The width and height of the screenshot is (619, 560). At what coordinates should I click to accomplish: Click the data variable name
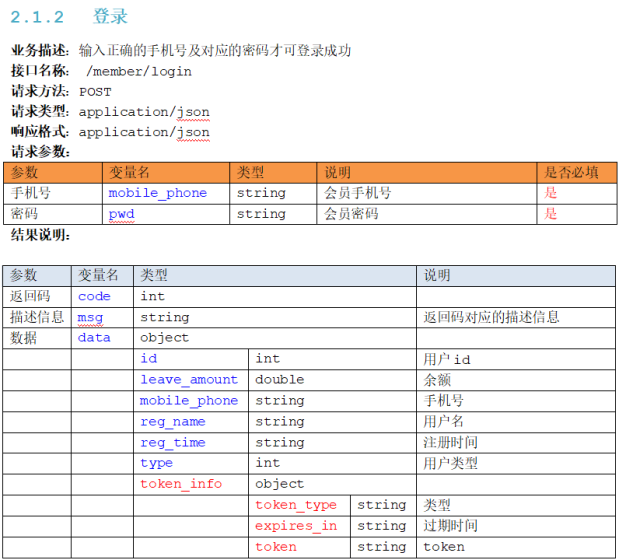(x=94, y=338)
